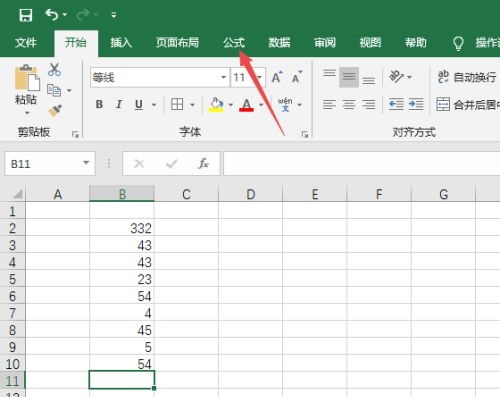Open the Underline style dropdown arrow
500x397 pixels.
click(x=154, y=105)
